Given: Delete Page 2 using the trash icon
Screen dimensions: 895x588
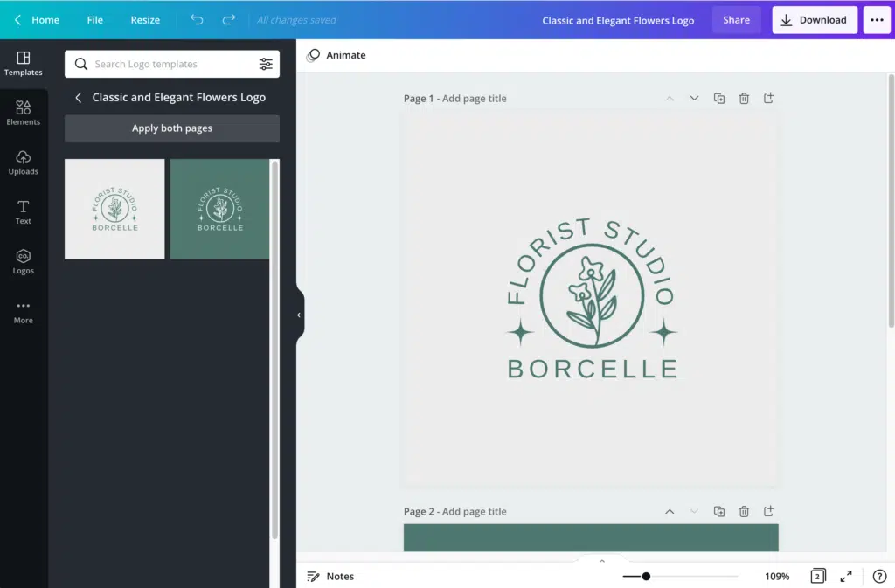Looking at the screenshot, I should [744, 511].
